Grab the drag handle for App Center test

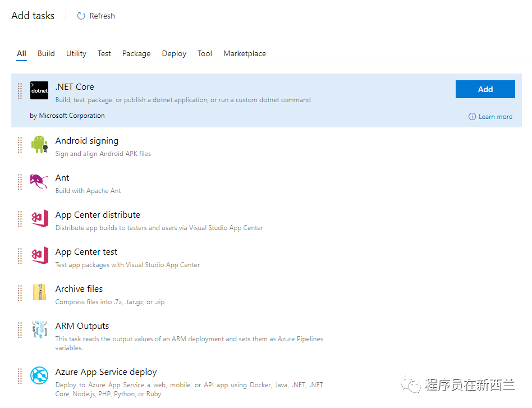[20, 256]
